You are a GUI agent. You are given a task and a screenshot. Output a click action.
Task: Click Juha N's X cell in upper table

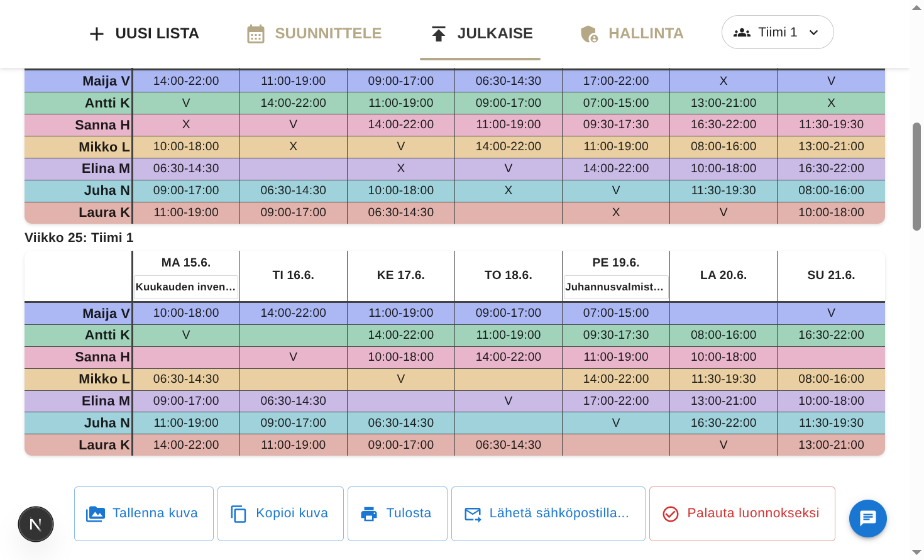[x=509, y=190]
